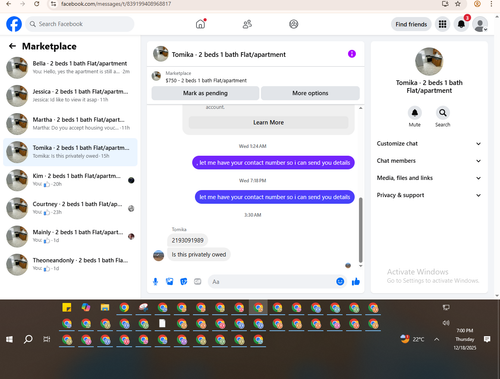Image resolution: width=500 pixels, height=379 pixels.
Task: Open File Explorer from the taskbar
Action: pos(105,307)
